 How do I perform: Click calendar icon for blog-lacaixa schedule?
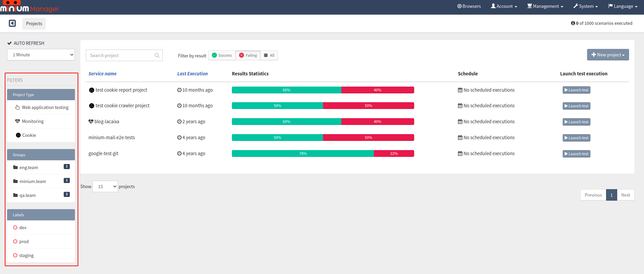[x=460, y=122]
